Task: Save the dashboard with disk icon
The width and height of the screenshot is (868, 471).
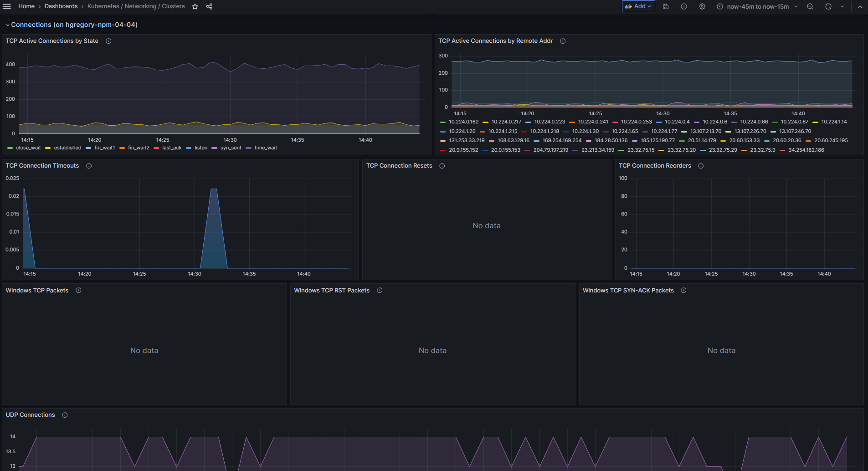Action: click(666, 6)
